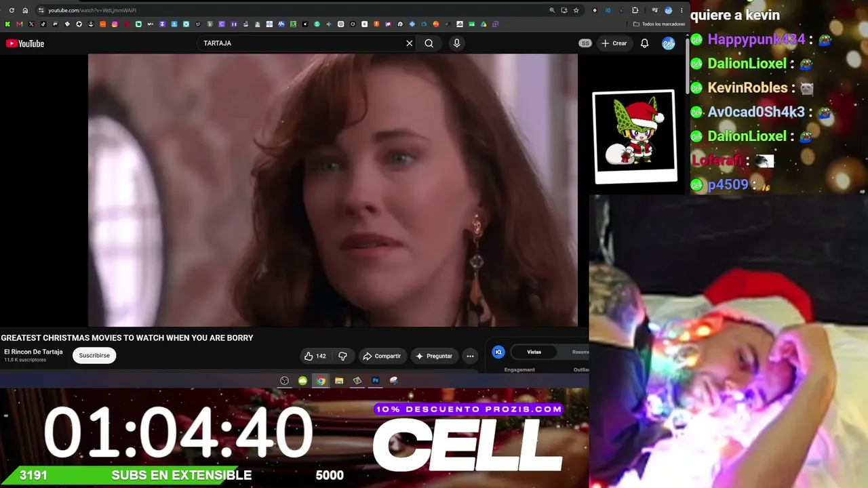This screenshot has height=488, width=868.
Task: Like the video with 142 likes
Action: tap(315, 356)
